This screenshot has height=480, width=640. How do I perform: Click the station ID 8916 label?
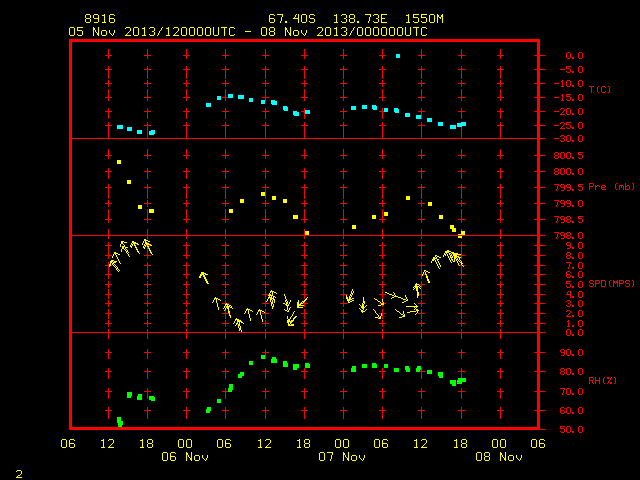[x=100, y=19]
